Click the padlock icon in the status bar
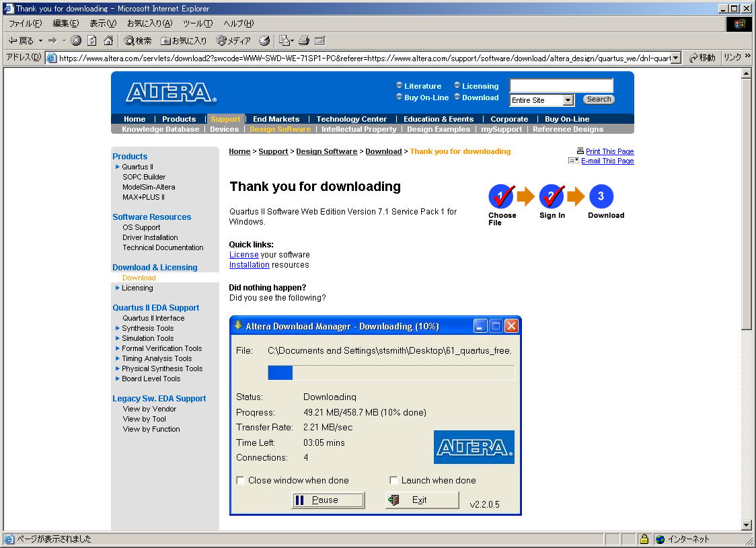This screenshot has height=548, width=756. click(644, 539)
